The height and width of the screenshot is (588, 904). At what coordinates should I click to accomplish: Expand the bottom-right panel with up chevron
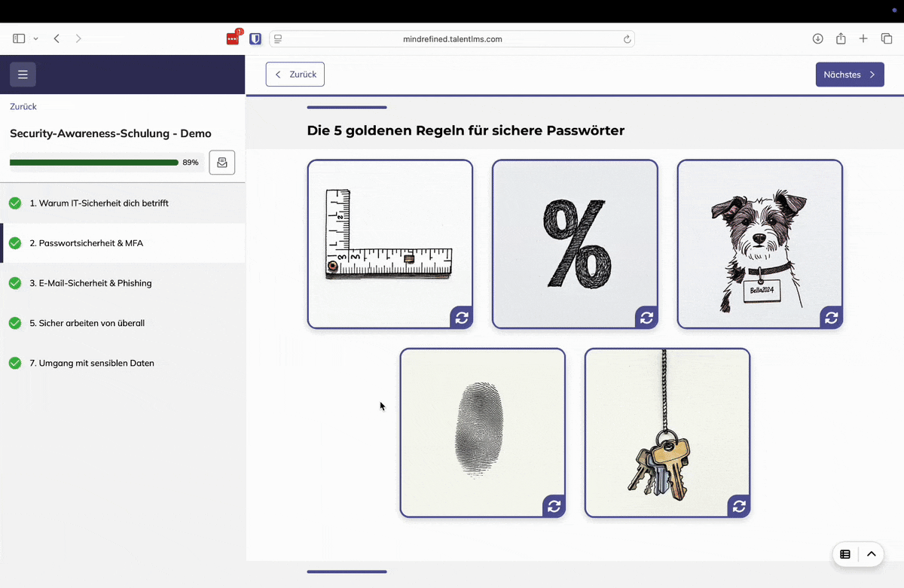pos(871,554)
